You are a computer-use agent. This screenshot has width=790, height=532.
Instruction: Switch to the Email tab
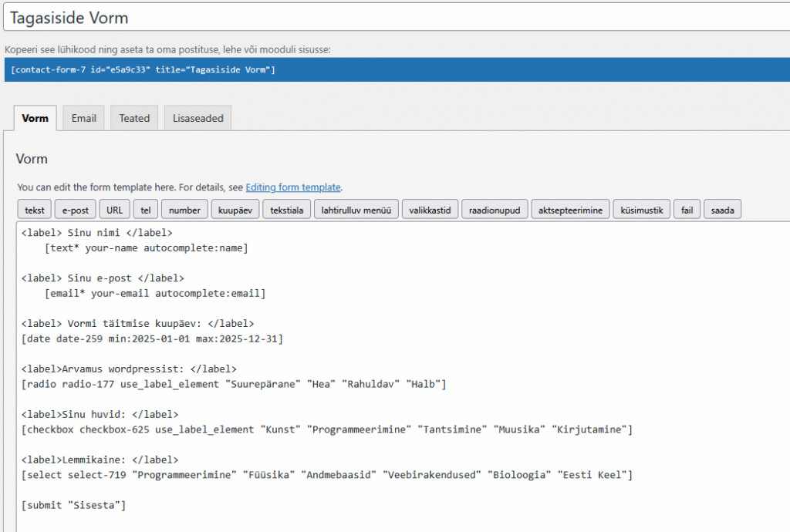pyautogui.click(x=83, y=118)
